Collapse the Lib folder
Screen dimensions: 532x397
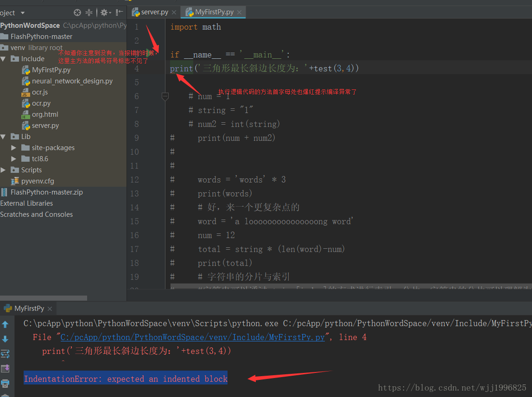click(3, 137)
